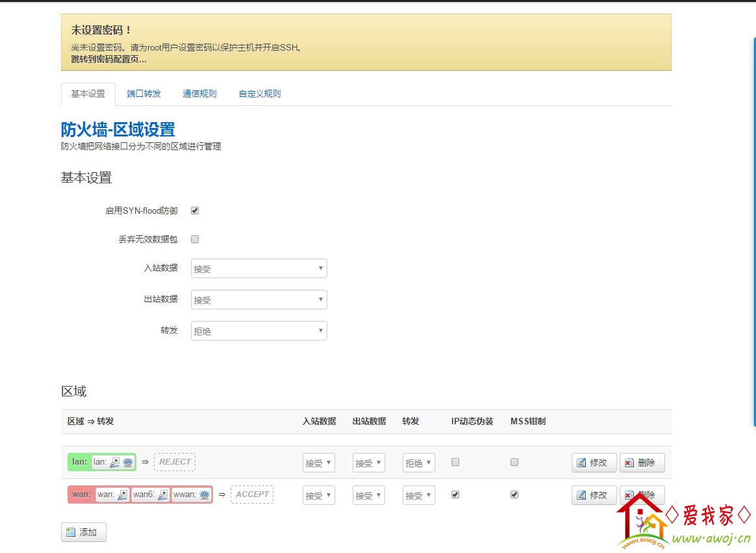
Task: Disable the 启用SYN-flood防御 checkbox
Action: [x=195, y=211]
